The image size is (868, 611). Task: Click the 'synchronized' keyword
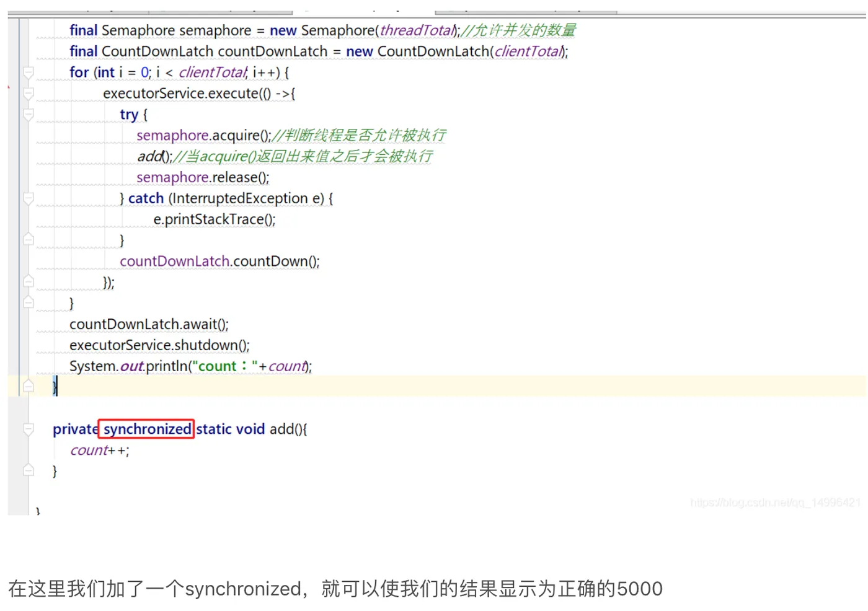pos(147,429)
